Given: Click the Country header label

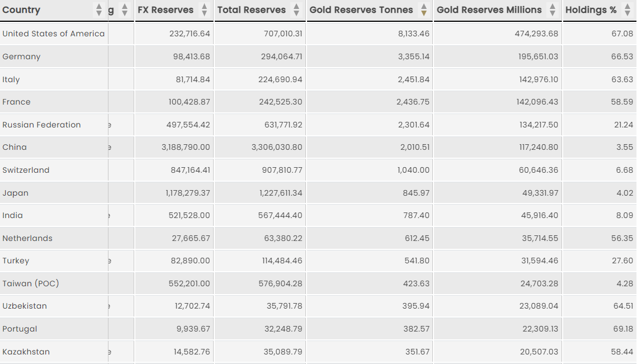Looking at the screenshot, I should (21, 10).
